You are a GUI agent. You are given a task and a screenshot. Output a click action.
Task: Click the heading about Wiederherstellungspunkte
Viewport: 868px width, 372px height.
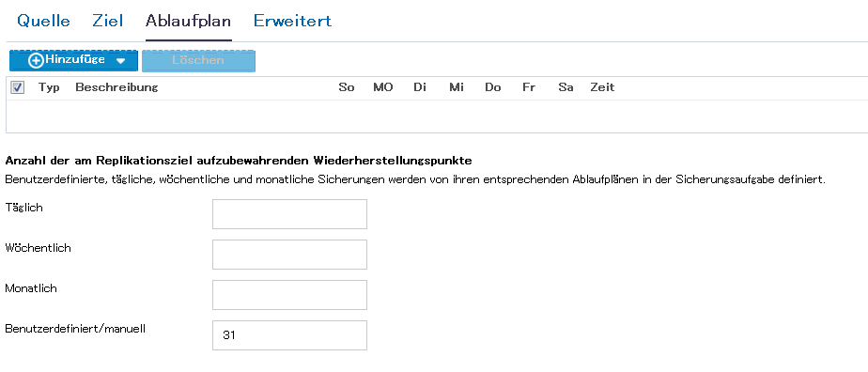[x=239, y=161]
